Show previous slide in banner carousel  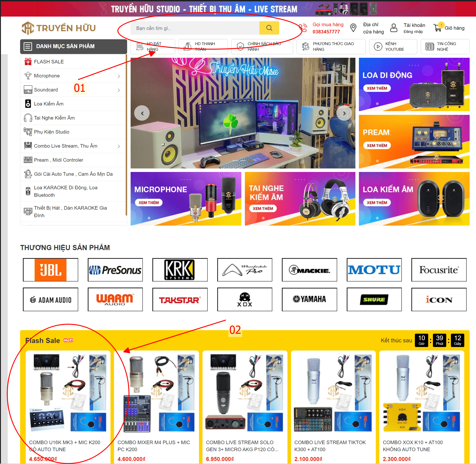coord(142,113)
